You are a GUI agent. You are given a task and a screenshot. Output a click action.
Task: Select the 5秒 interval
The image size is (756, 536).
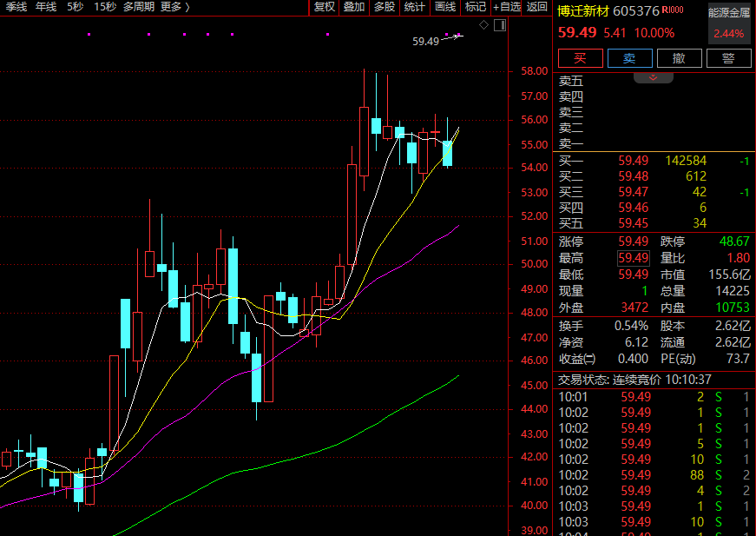point(75,7)
